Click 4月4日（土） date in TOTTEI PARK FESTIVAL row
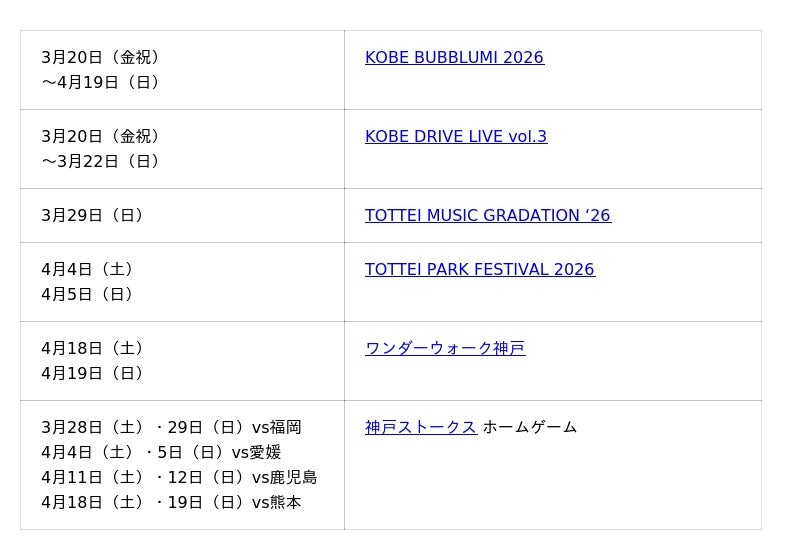 87,270
